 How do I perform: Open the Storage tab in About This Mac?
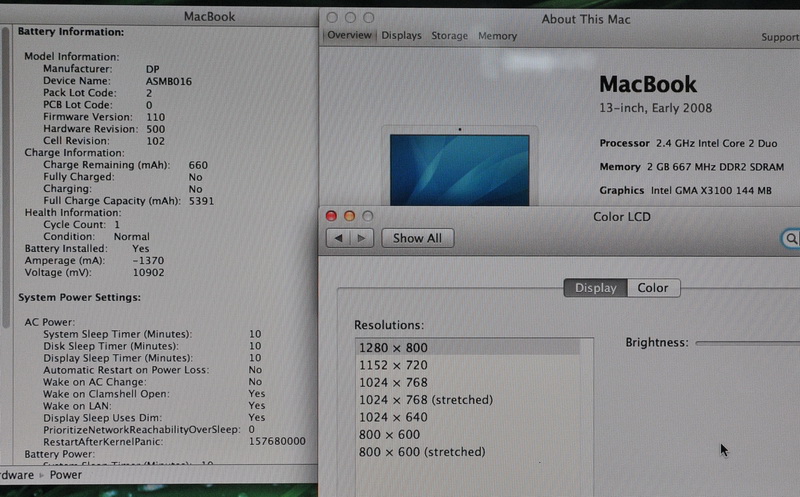click(449, 36)
